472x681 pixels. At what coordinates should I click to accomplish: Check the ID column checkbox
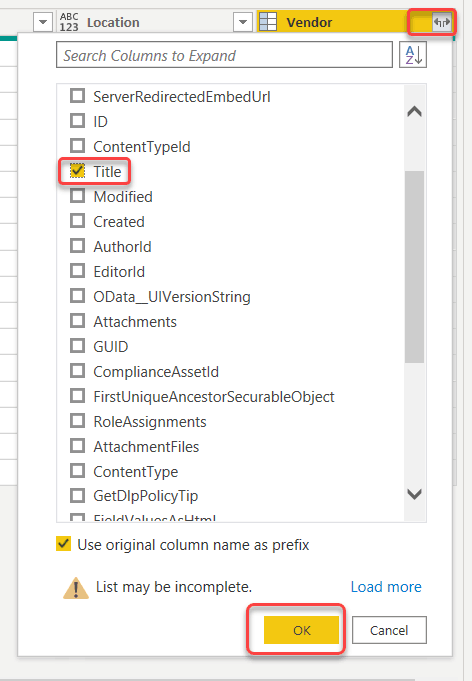(78, 121)
